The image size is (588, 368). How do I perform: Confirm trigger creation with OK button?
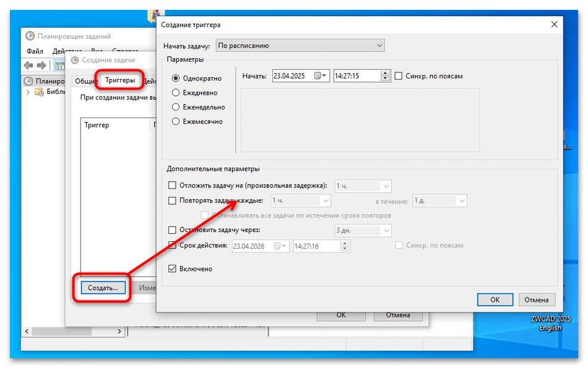point(495,300)
